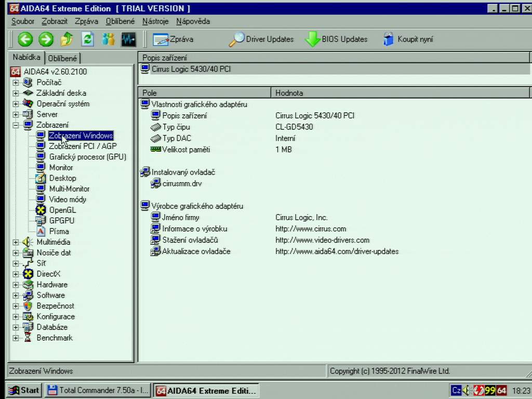Click the green Back arrow icon
Screen dimensions: 532x399
point(25,39)
